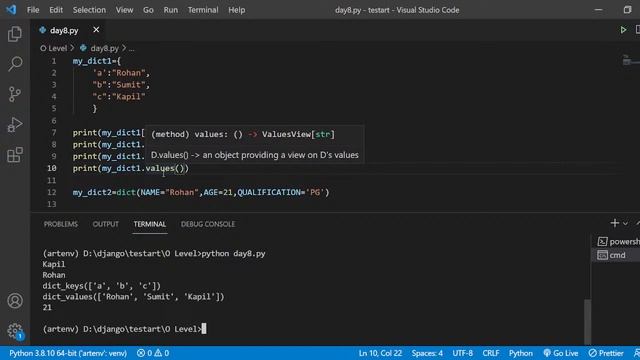Click dict_values output line in terminal
Image resolution: width=640 pixels, height=360 pixels.
[133, 297]
